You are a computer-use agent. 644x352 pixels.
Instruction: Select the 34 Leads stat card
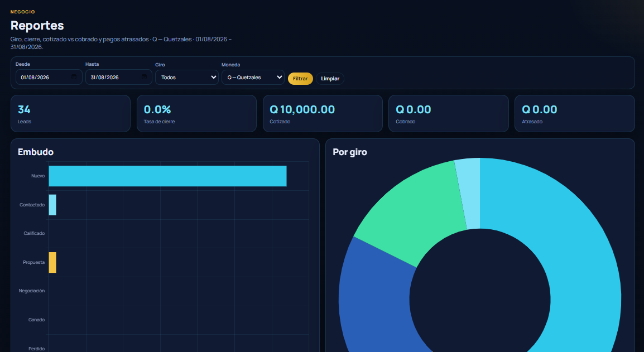(x=71, y=114)
